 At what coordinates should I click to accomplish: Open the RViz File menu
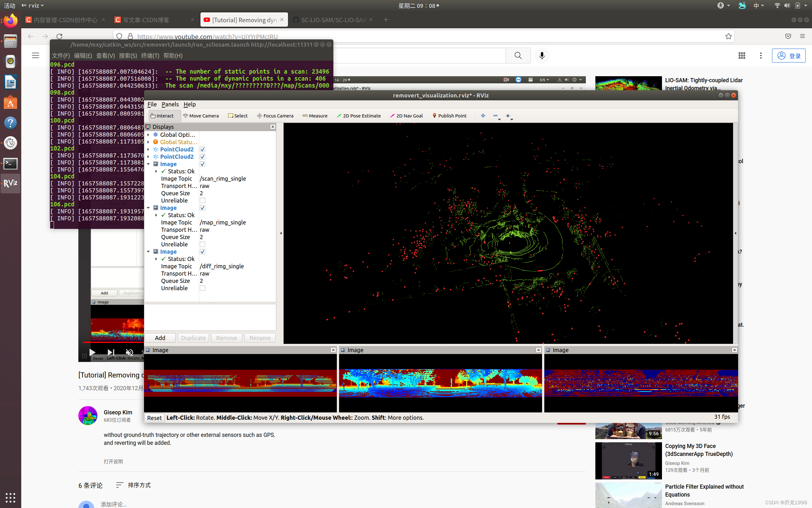point(152,104)
